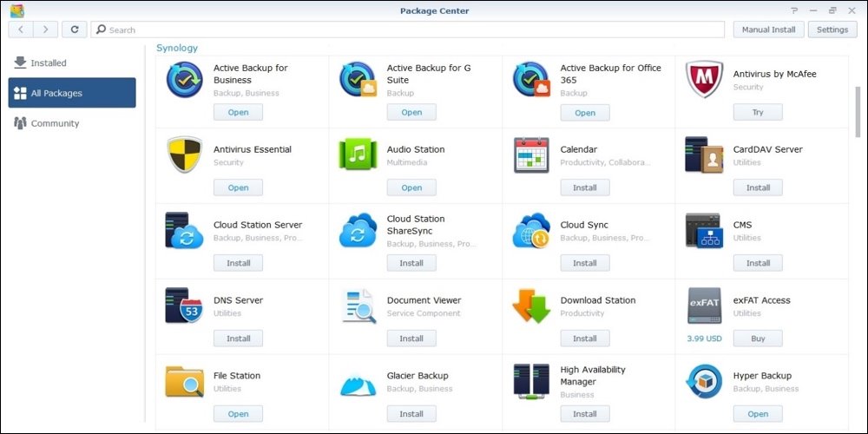This screenshot has height=434, width=868.
Task: Click the package search field
Action: 408,30
